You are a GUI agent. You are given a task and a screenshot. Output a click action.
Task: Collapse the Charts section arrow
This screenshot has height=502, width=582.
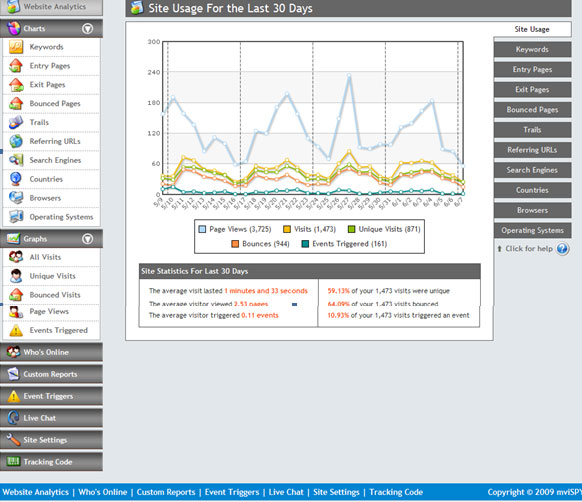tap(88, 29)
